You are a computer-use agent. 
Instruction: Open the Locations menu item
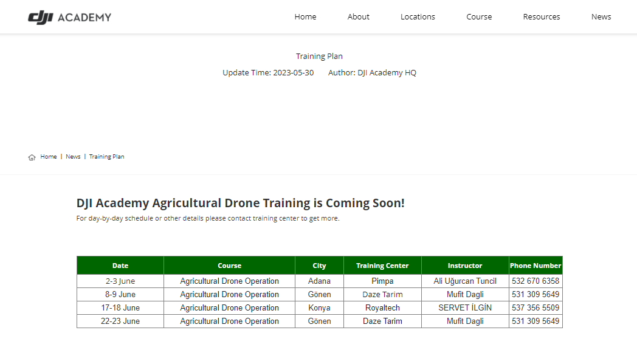[418, 16]
